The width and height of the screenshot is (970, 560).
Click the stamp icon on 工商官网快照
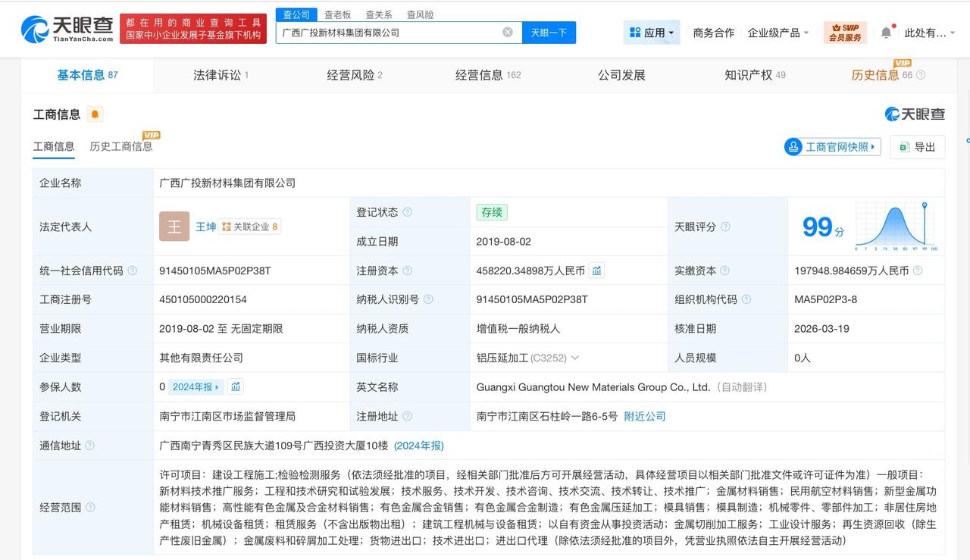[794, 147]
